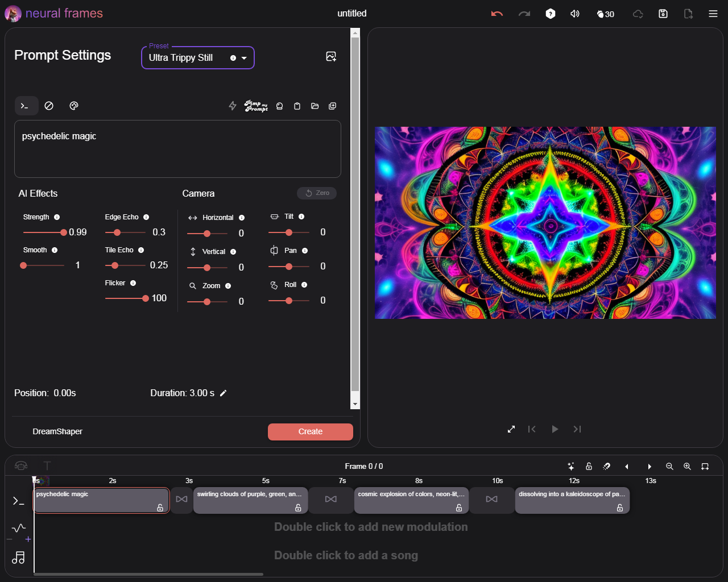
Task: Open the hamburger main menu
Action: click(713, 14)
